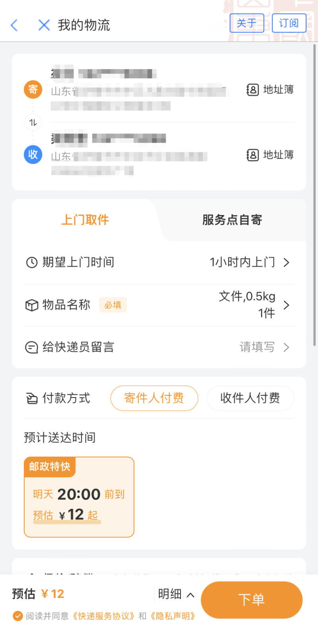
Task: Select 寄件人付费 payment option
Action: coord(154,398)
